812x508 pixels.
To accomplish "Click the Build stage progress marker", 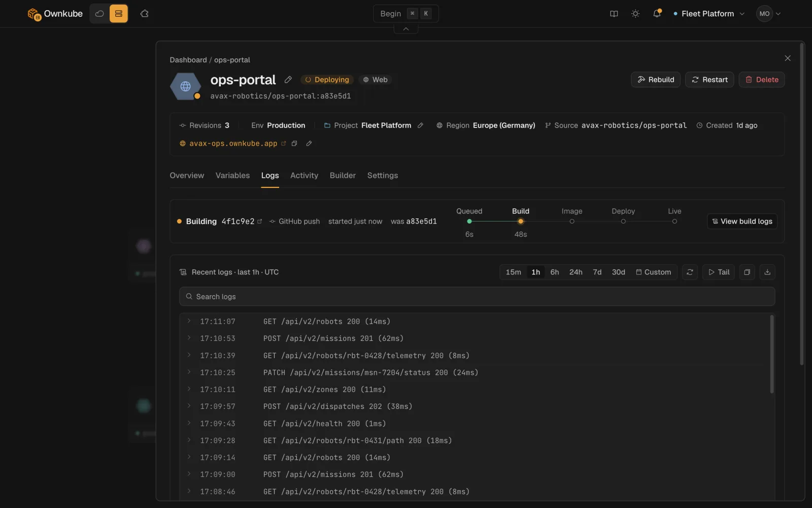I will pos(521,221).
